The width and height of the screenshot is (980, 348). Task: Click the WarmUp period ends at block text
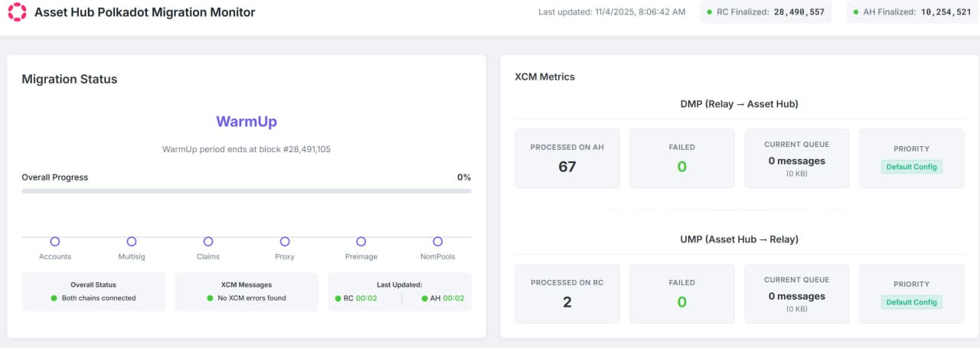point(247,149)
